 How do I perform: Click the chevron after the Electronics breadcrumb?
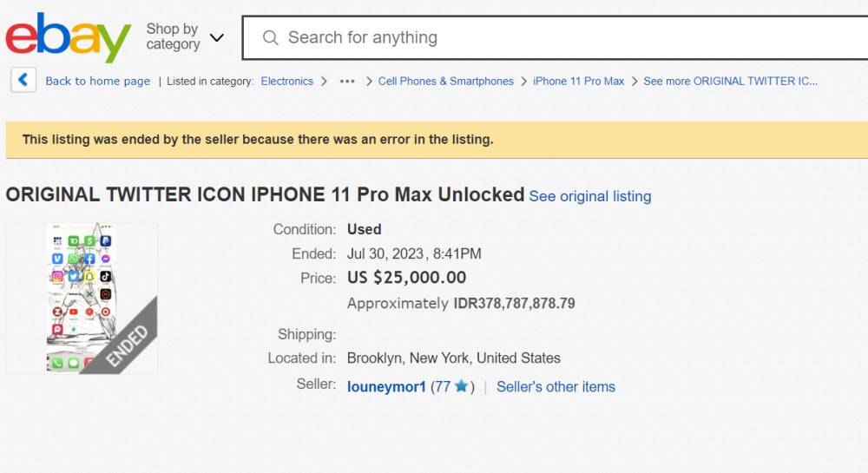tap(325, 82)
